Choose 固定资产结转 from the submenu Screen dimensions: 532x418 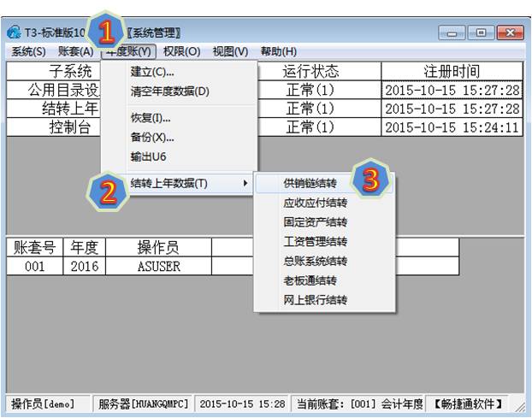coord(315,222)
